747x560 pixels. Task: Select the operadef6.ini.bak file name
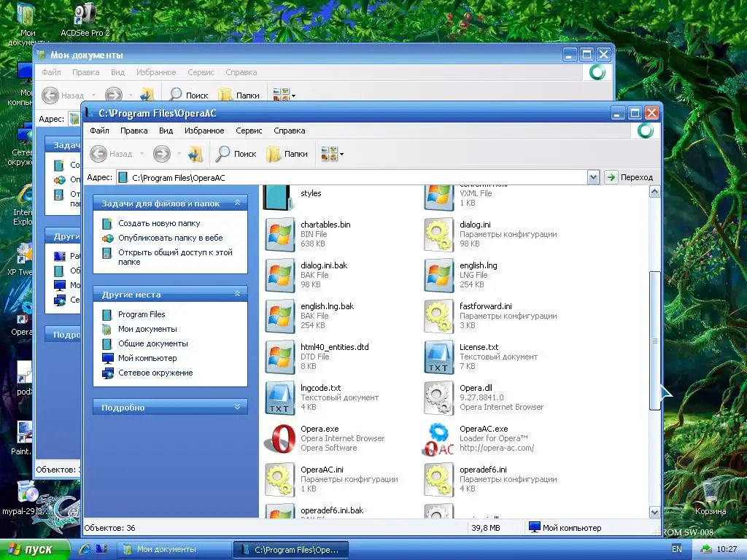[x=332, y=510]
